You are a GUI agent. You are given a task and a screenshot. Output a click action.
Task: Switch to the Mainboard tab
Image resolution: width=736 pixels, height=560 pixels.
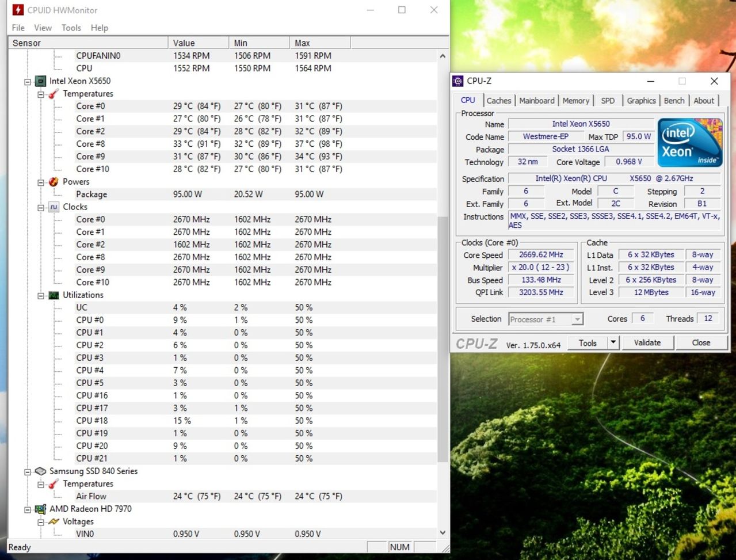(x=536, y=101)
